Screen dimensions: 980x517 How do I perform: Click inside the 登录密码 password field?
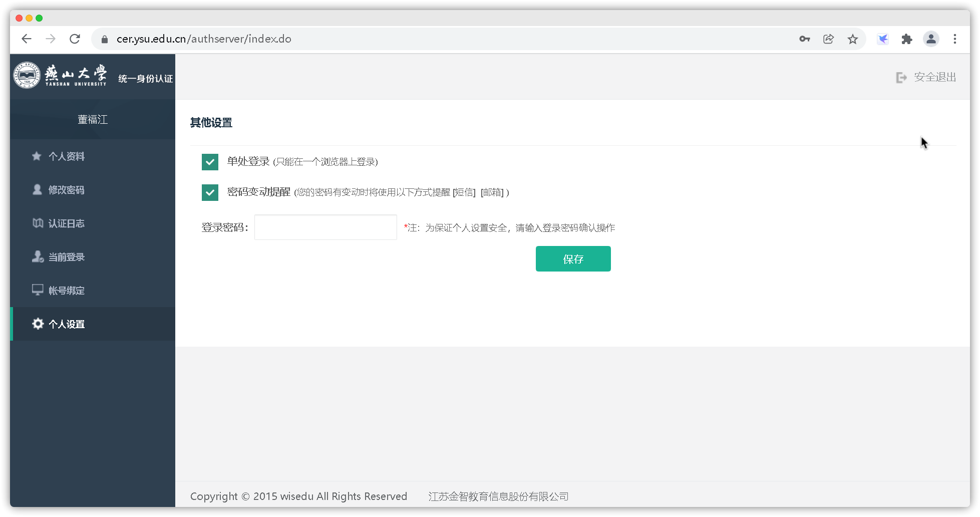tap(325, 227)
